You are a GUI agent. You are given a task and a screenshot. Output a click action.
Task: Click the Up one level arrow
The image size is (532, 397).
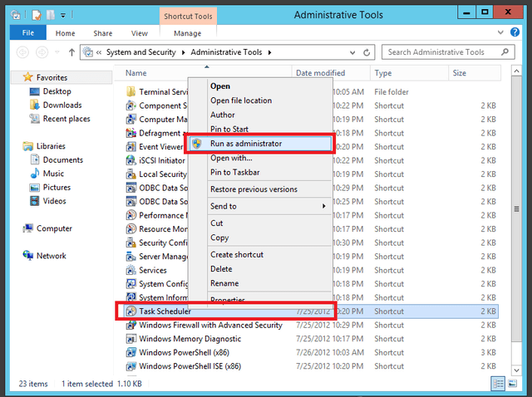[71, 52]
